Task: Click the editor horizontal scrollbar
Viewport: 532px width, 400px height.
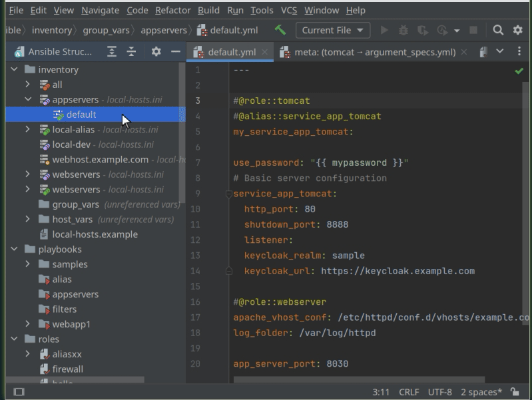Action: pos(359,379)
